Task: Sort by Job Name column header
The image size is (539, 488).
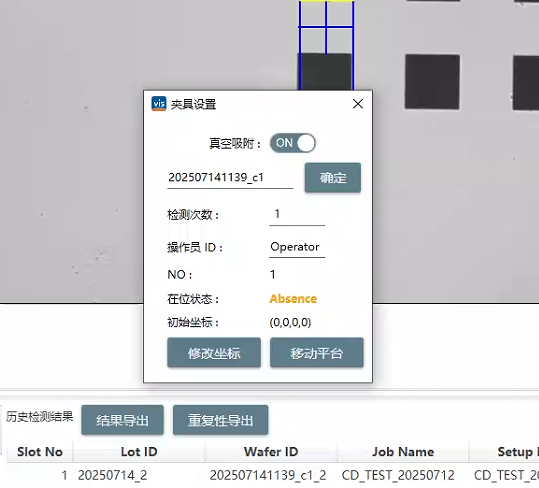Action: (403, 452)
